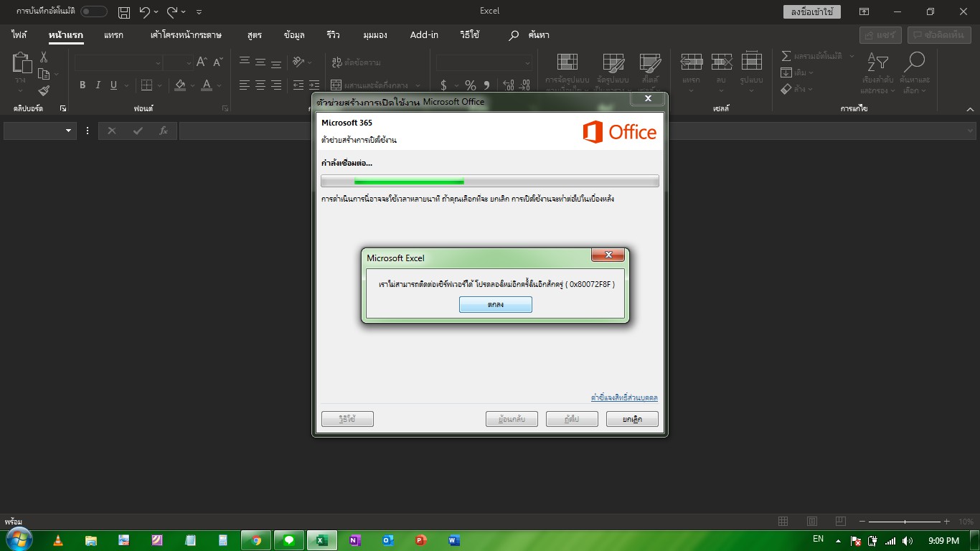980x551 pixels.
Task: Switch to the Insert (แทรก) tab
Action: coord(113,35)
